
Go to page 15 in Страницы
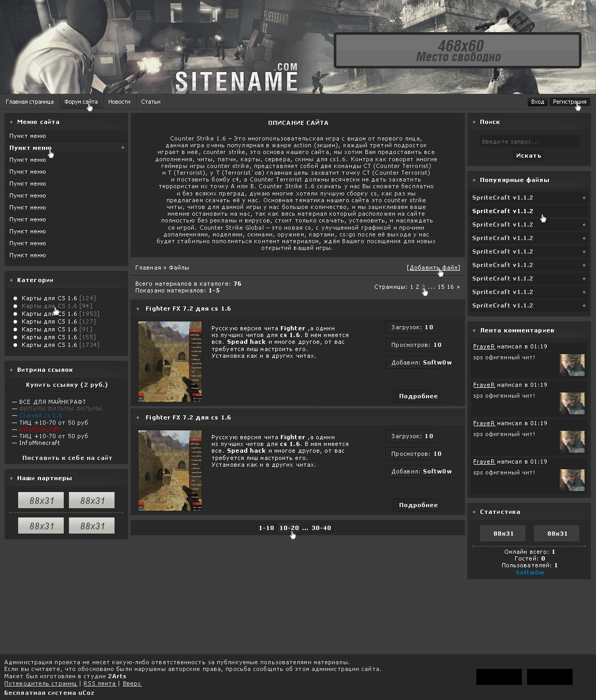point(441,287)
